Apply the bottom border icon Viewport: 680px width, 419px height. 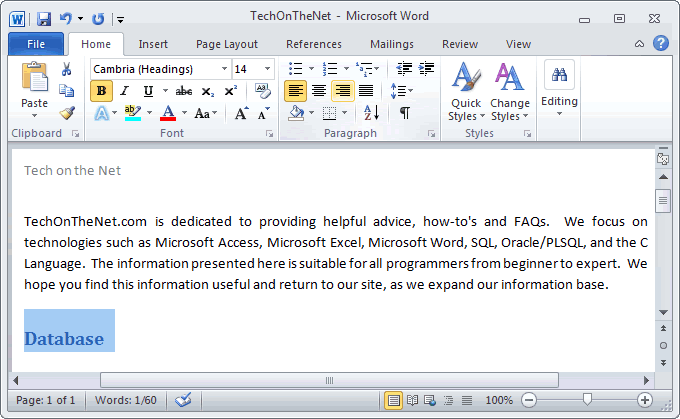(330, 113)
